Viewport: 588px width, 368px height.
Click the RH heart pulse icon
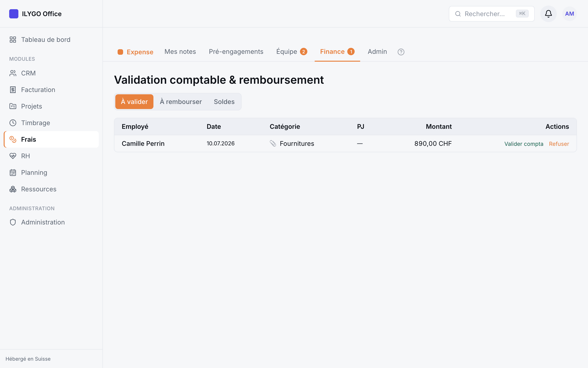click(13, 156)
